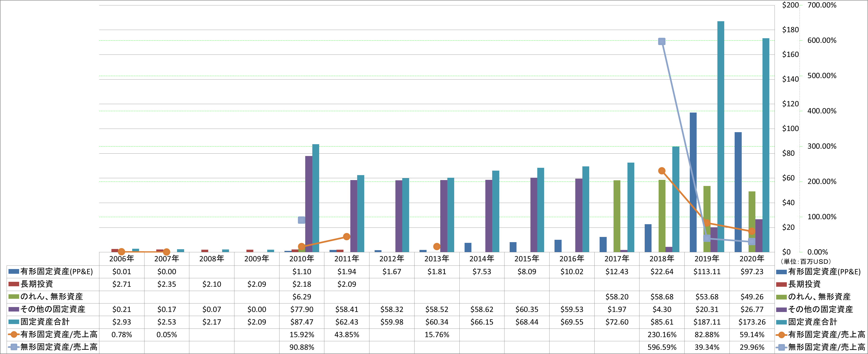Image resolution: width=868 pixels, height=354 pixels.
Task: Select the $100 axis tick label
Action: coord(791,128)
